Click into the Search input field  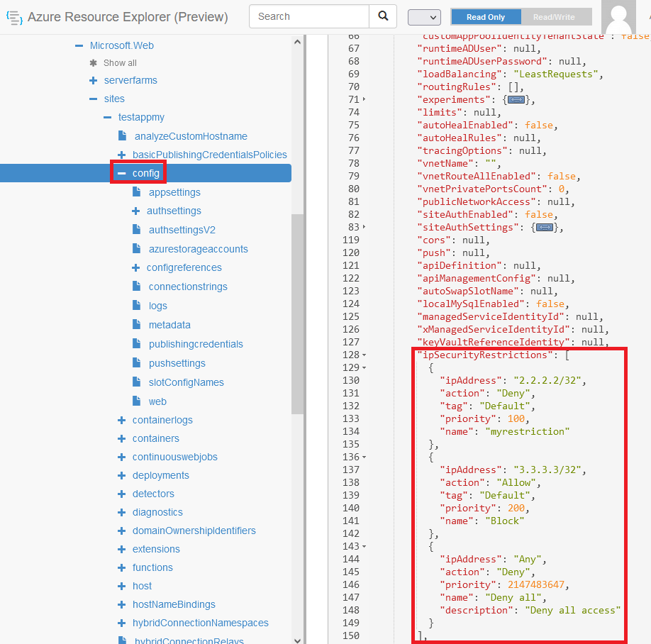pyautogui.click(x=309, y=16)
